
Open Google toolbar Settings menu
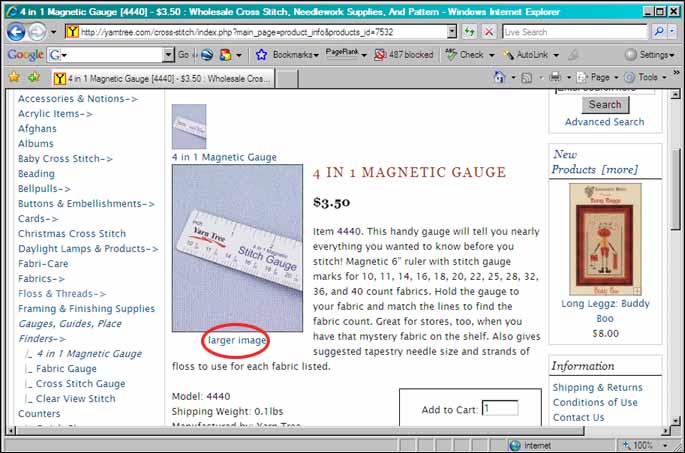(650, 55)
